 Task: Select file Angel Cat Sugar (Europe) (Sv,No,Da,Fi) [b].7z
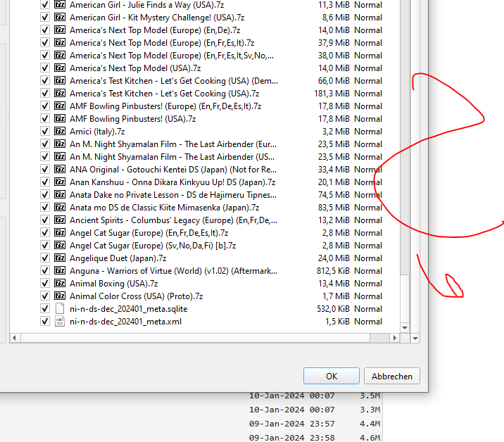point(153,245)
